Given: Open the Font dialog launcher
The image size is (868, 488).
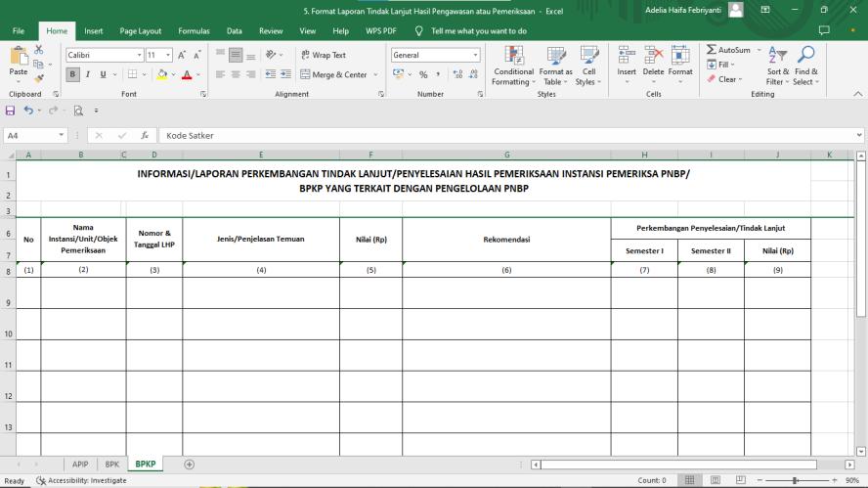Looking at the screenshot, I should tap(203, 94).
